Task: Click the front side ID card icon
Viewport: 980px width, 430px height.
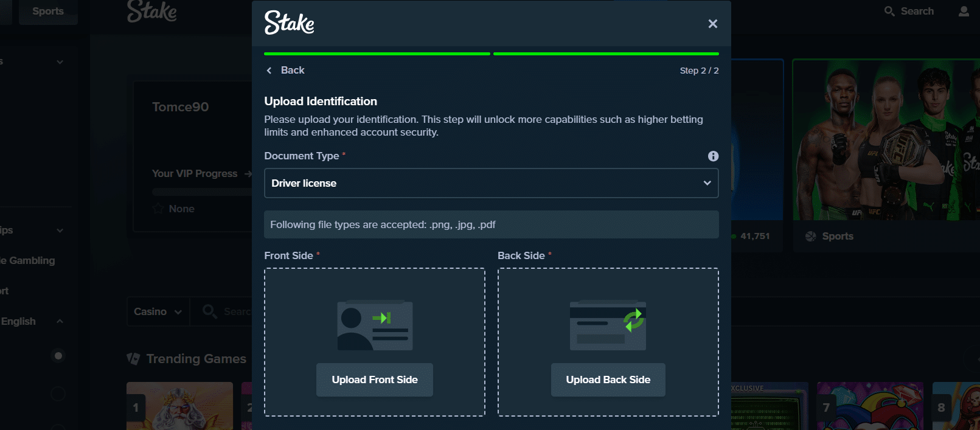Action: [x=375, y=325]
